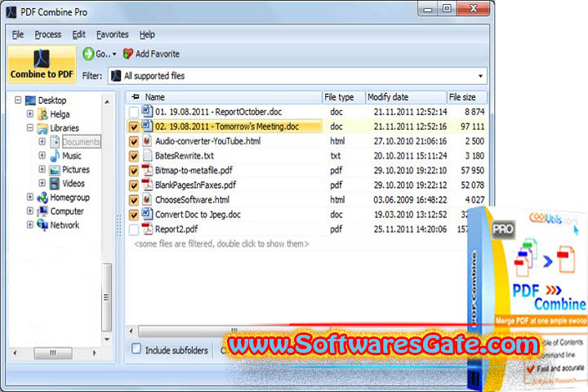The image size is (588, 392).
Task: Uncheck the Convert Doc to Jpeg.doc checkbox
Action: tap(133, 215)
